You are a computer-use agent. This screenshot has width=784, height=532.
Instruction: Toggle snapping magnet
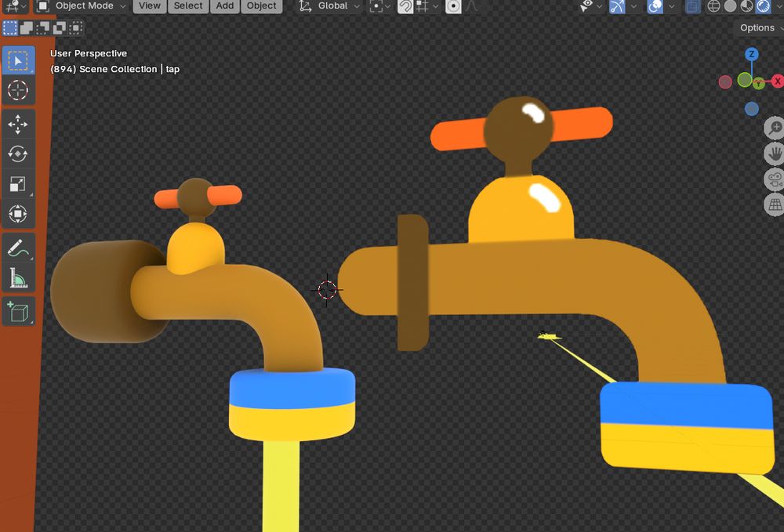[405, 6]
